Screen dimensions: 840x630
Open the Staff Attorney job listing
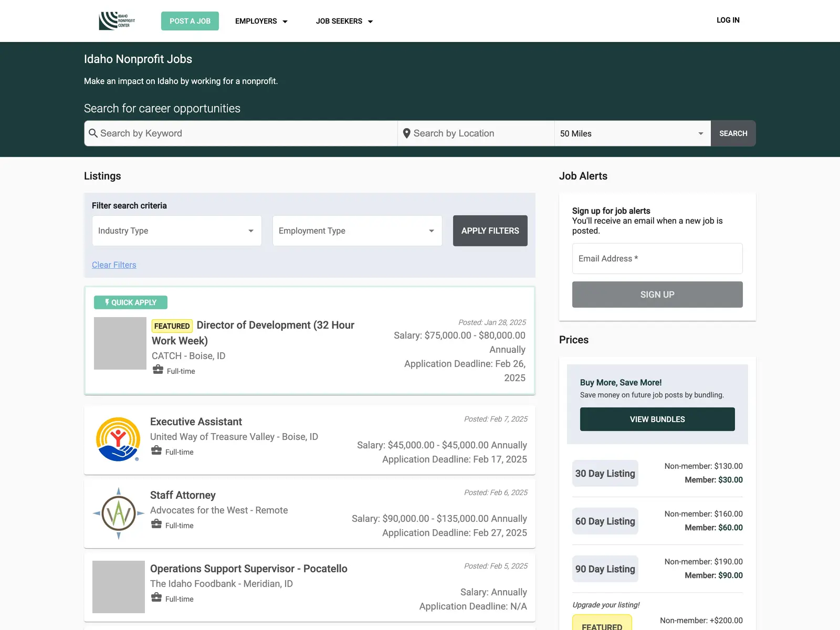pos(183,495)
